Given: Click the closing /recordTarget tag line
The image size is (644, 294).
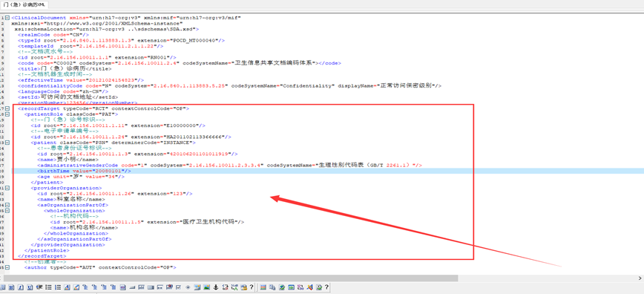Looking at the screenshot, I should [42, 255].
